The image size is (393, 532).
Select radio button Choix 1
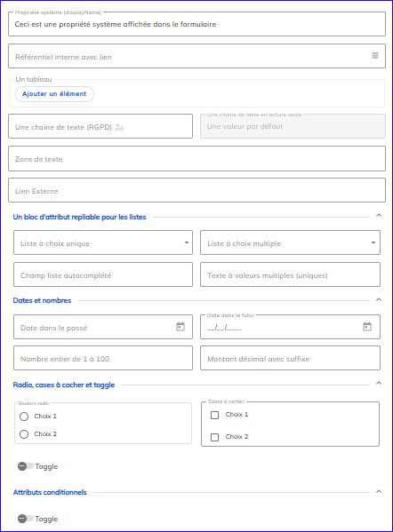[x=24, y=417]
